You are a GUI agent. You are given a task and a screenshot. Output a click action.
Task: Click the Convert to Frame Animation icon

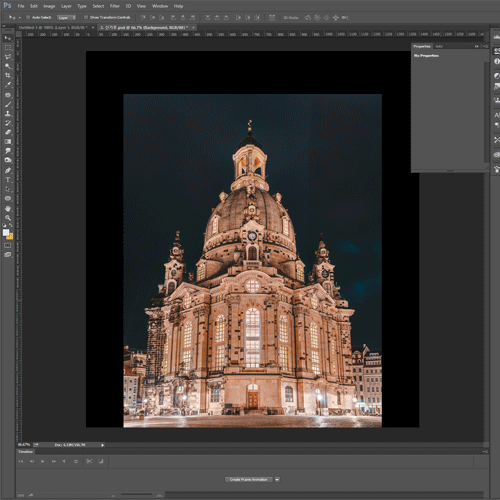tap(20, 495)
